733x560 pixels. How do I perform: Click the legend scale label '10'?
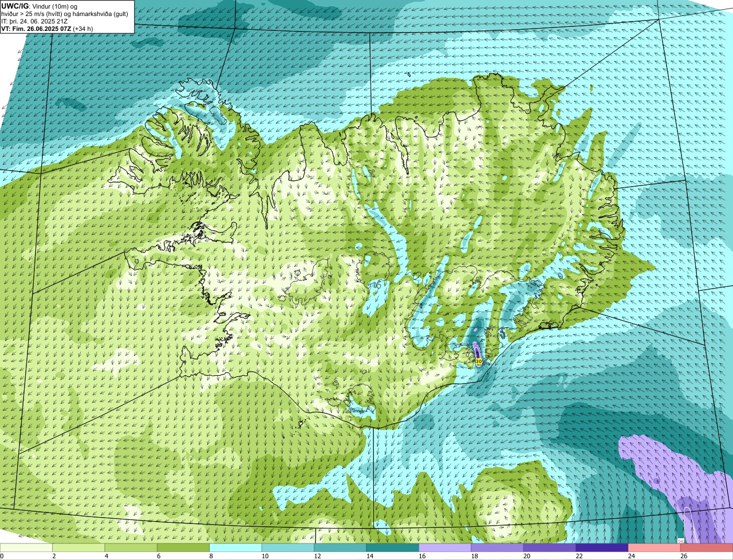click(265, 556)
